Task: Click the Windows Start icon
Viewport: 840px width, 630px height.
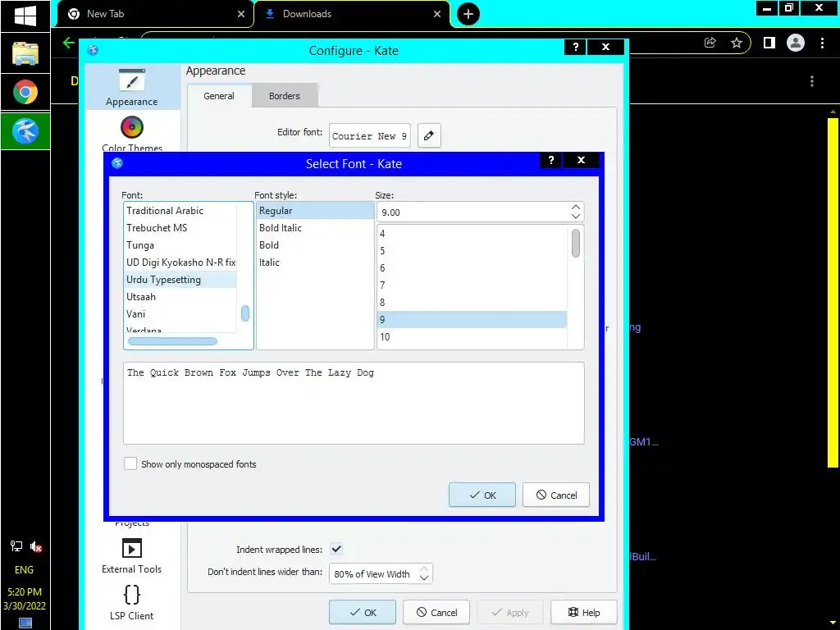Action: pyautogui.click(x=25, y=16)
